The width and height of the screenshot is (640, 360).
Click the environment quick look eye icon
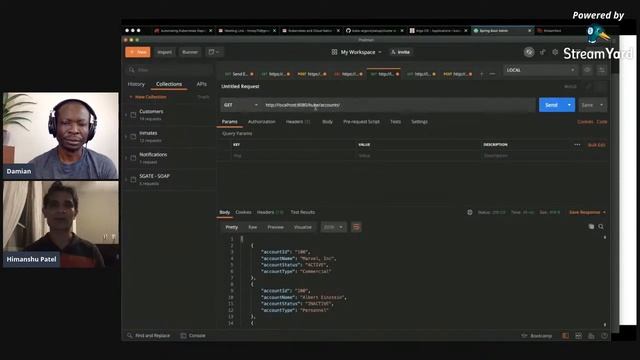point(587,70)
